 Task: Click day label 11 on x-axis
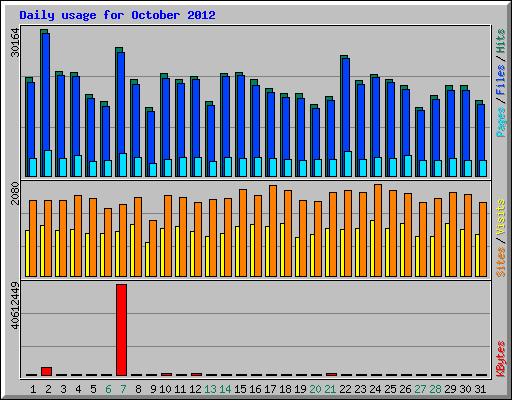point(180,389)
